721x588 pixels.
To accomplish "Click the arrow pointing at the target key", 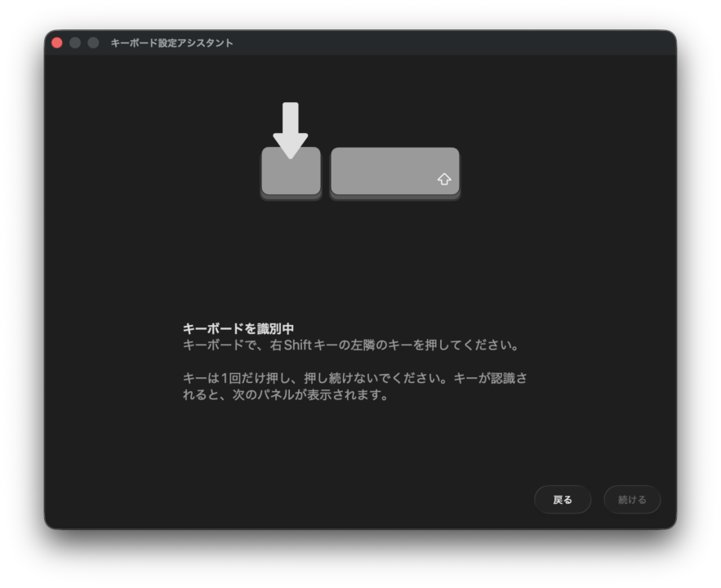I will click(x=292, y=127).
